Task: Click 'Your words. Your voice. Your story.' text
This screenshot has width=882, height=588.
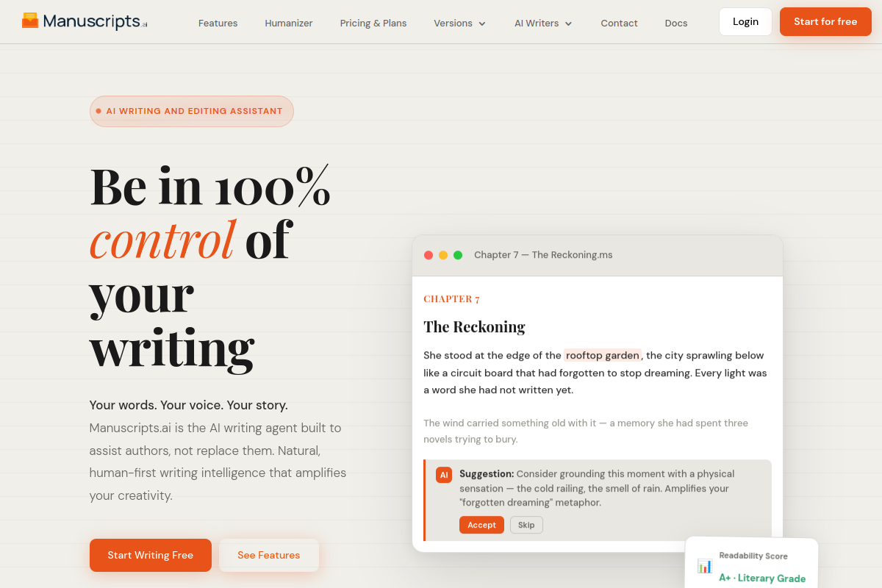Action: [189, 405]
